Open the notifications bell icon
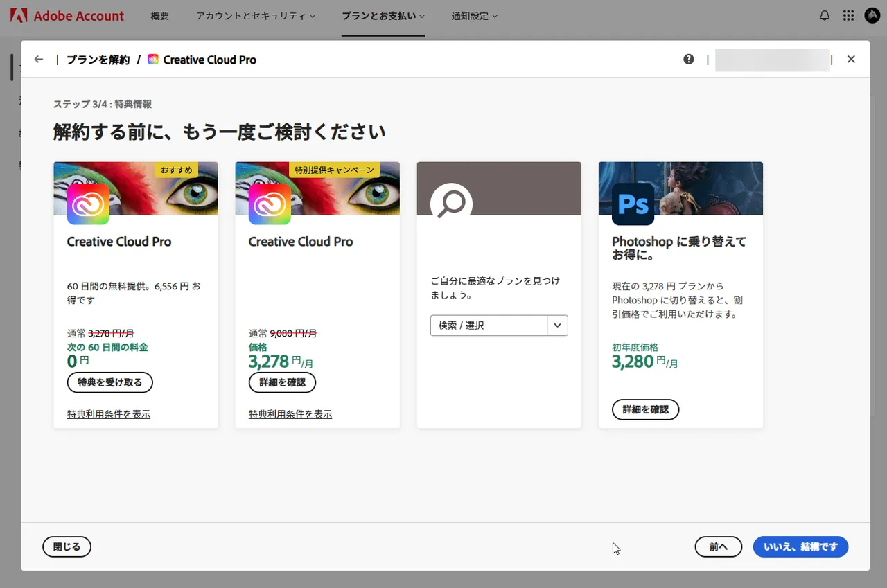The image size is (887, 588). [825, 16]
